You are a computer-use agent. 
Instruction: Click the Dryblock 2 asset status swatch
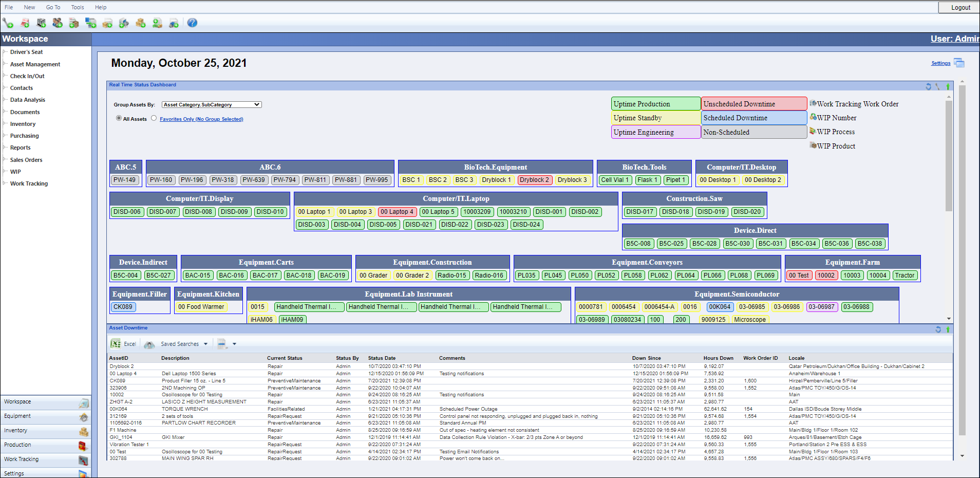pyautogui.click(x=534, y=180)
